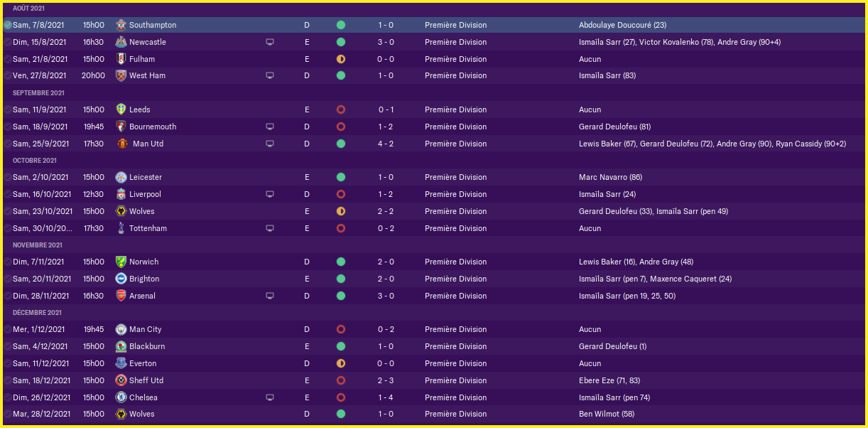Click the Tottenham match TV icon
The image size is (868, 428).
270,228
